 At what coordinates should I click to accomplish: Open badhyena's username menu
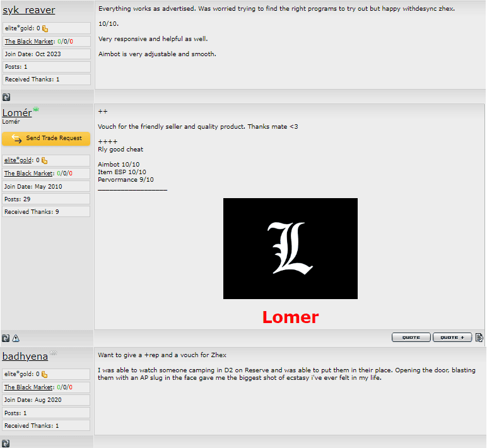click(x=25, y=357)
